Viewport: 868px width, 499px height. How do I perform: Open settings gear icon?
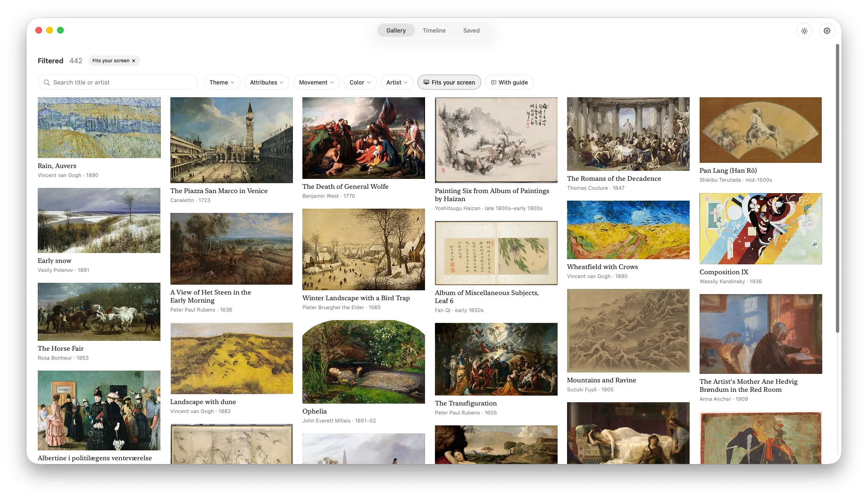pos(827,31)
